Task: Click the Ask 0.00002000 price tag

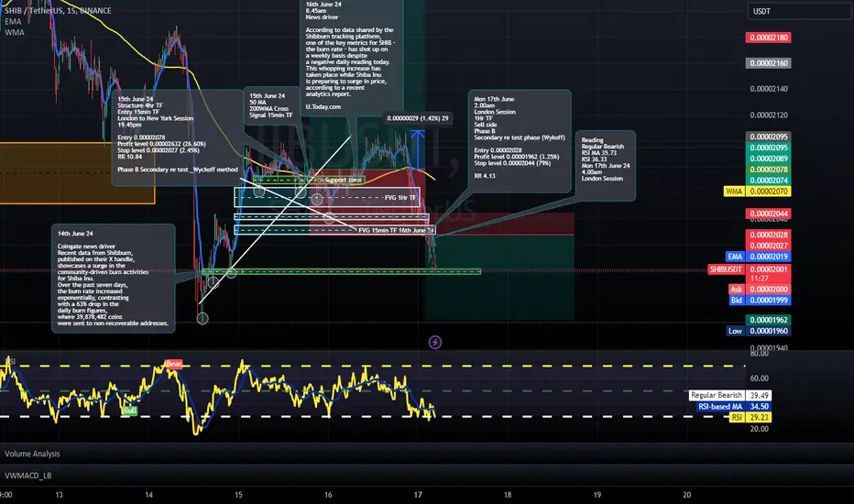Action: (760, 290)
